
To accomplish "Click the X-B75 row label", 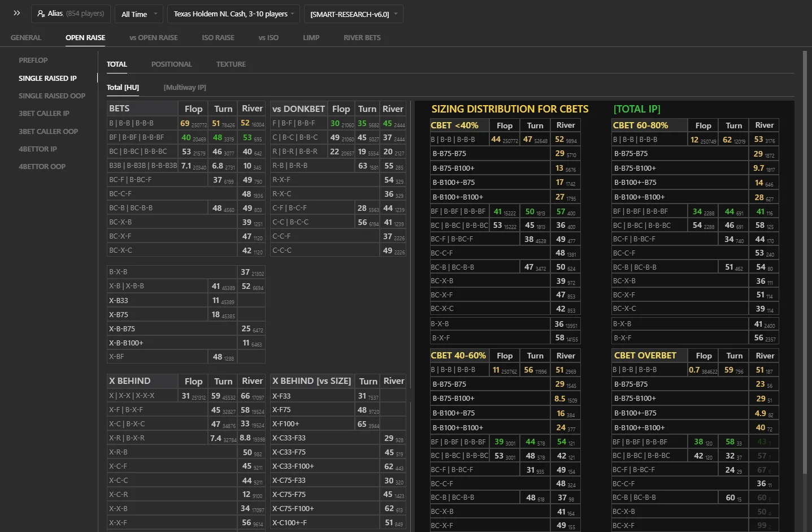I will (119, 315).
